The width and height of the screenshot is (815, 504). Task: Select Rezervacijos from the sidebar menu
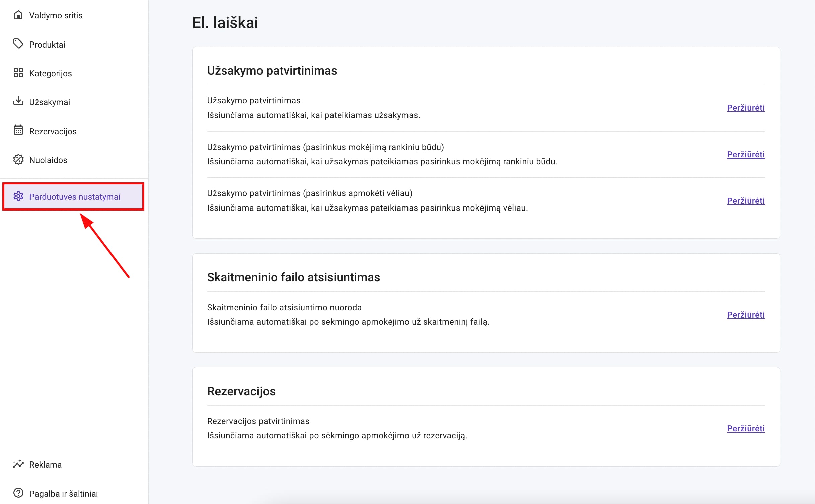coord(53,131)
